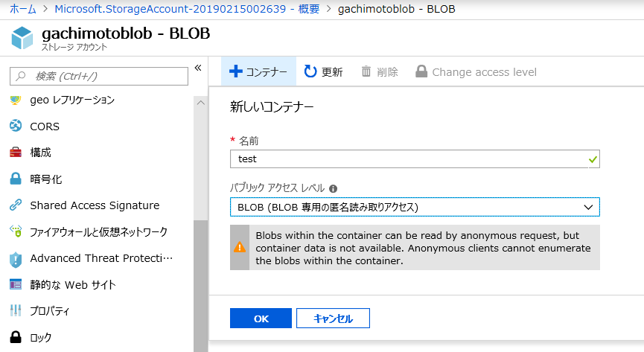Click the storage account cube icon
The image size is (644, 352).
pos(22,38)
